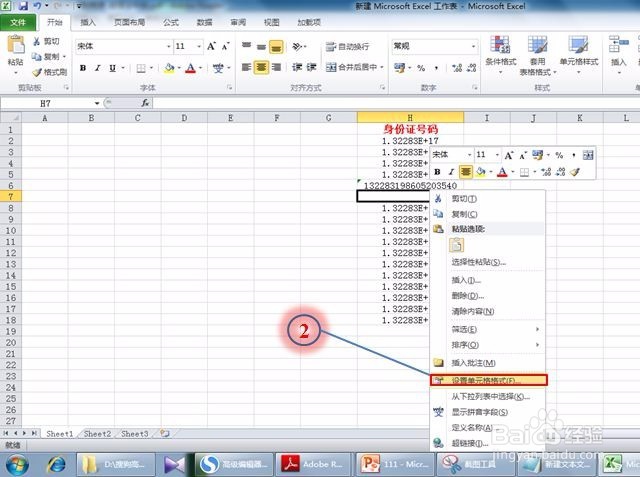Click the save icon in quick access toolbar
640x477 pixels.
tap(23, 6)
